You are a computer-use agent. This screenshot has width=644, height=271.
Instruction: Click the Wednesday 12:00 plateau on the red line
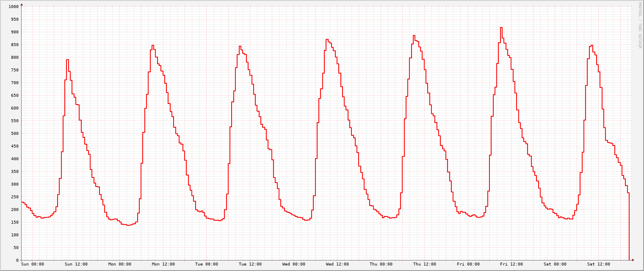click(326, 39)
